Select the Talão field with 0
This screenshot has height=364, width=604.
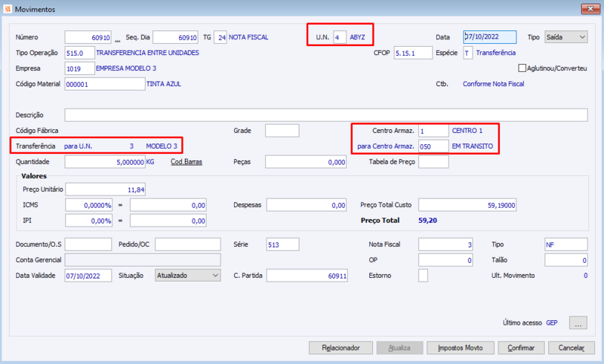[566, 260]
